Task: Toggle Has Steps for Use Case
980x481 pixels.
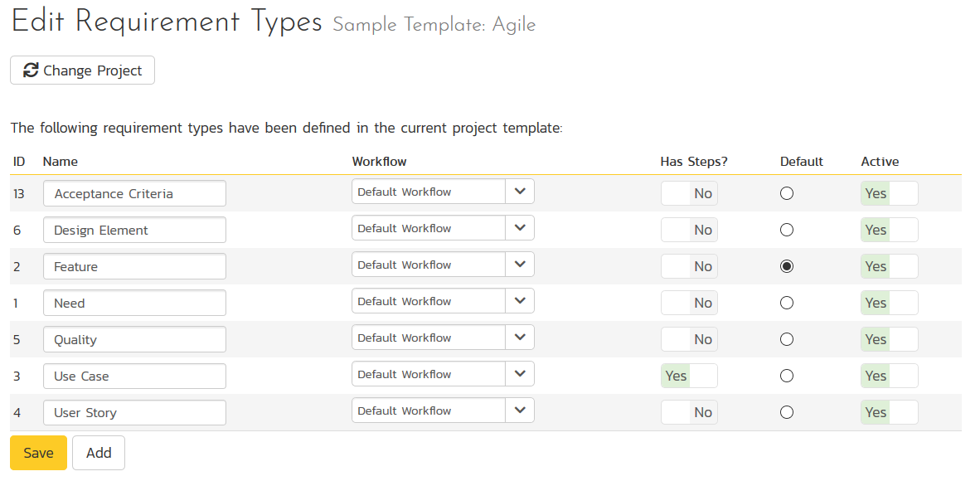Action: click(689, 376)
